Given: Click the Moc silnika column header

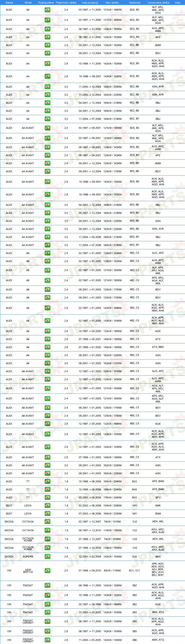Looking at the screenshot, I should pyautogui.click(x=112, y=3).
